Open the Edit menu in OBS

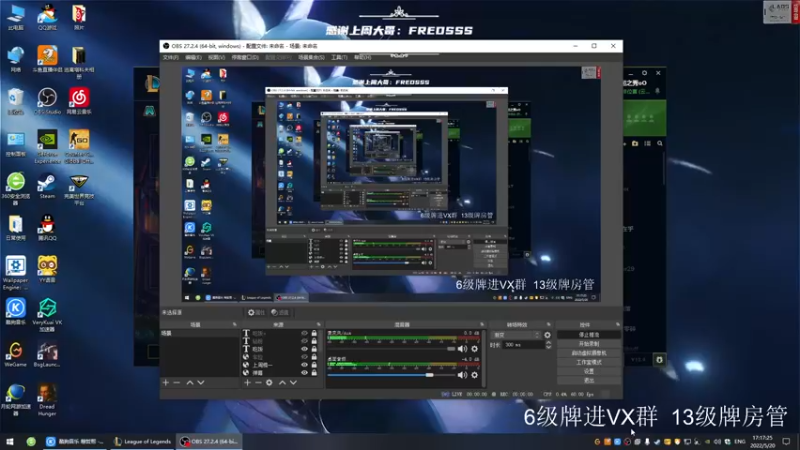coord(193,58)
